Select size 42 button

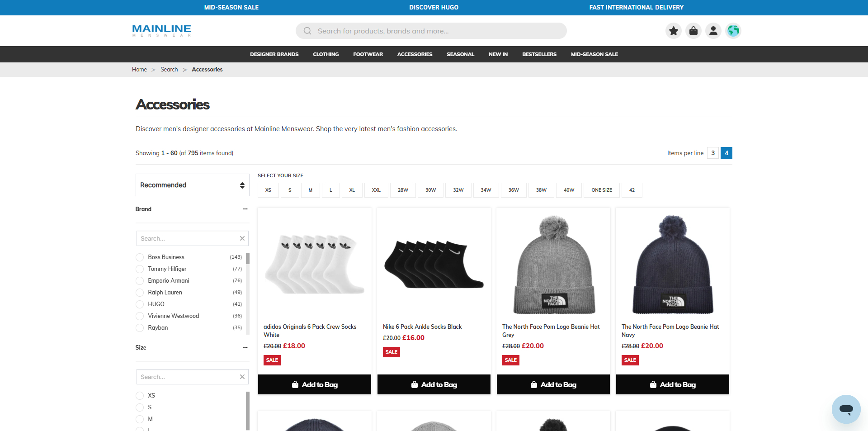point(632,190)
